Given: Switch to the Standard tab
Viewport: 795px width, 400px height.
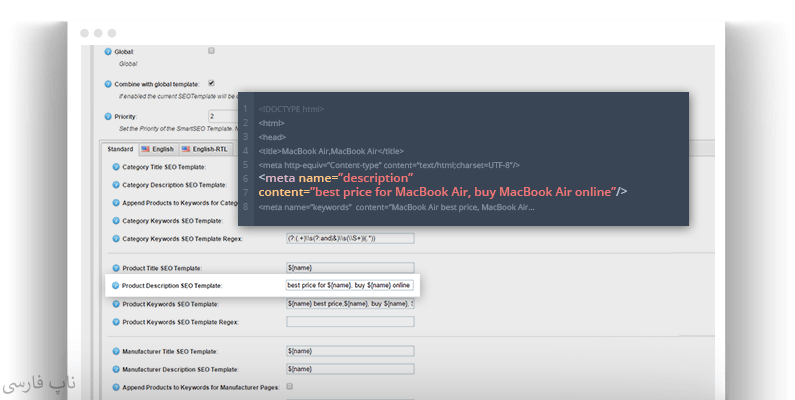Looking at the screenshot, I should (120, 149).
